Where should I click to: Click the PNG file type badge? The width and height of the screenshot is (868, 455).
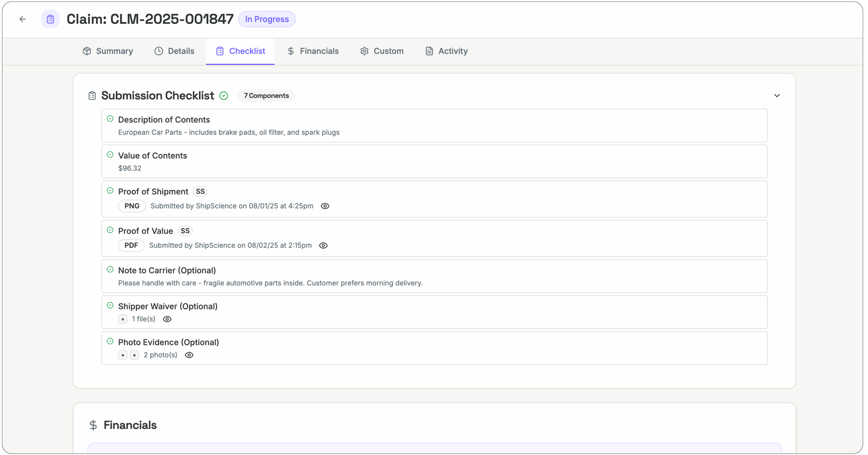click(132, 206)
